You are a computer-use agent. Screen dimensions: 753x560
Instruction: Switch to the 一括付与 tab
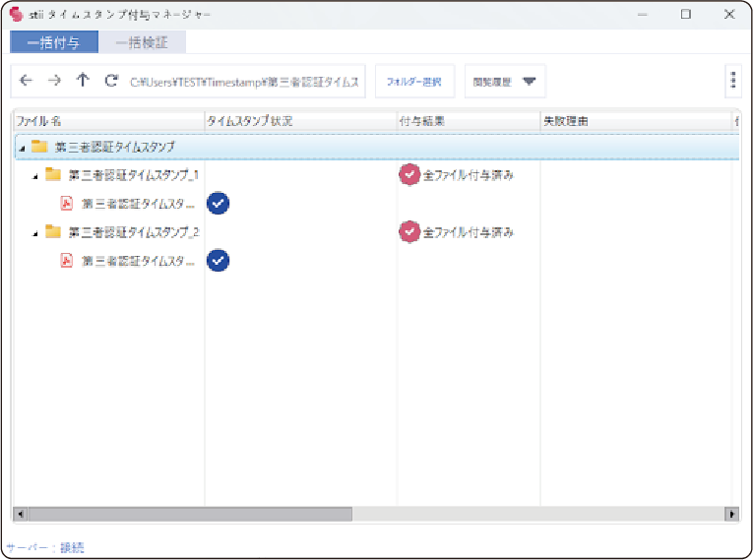(54, 42)
